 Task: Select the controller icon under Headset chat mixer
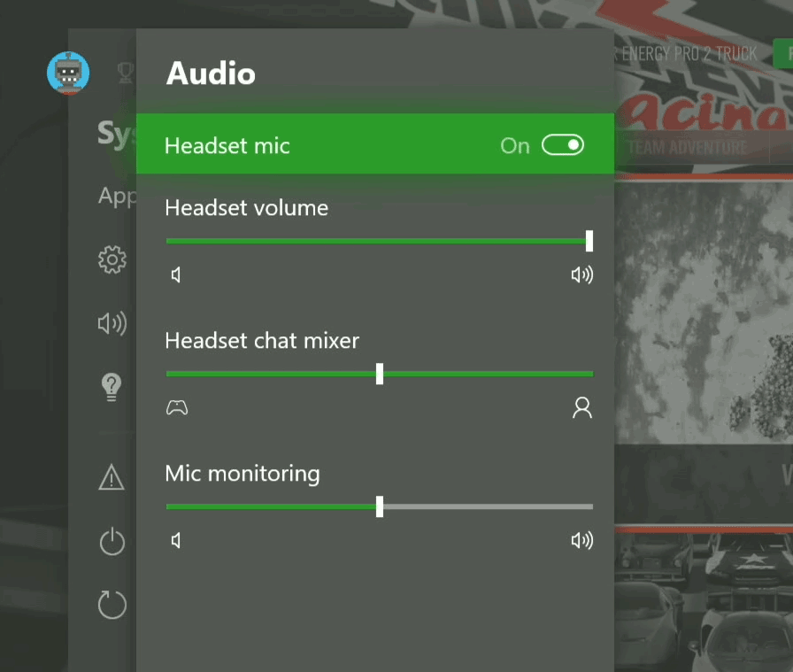point(177,407)
